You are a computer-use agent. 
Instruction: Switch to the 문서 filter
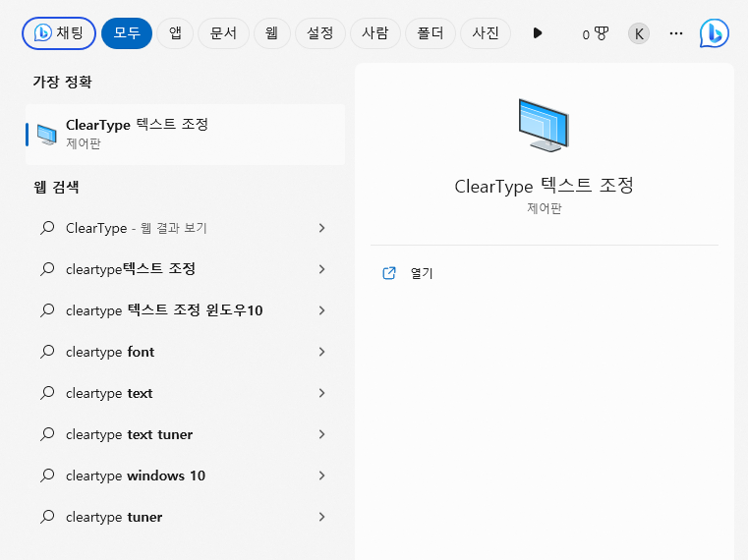pos(223,33)
